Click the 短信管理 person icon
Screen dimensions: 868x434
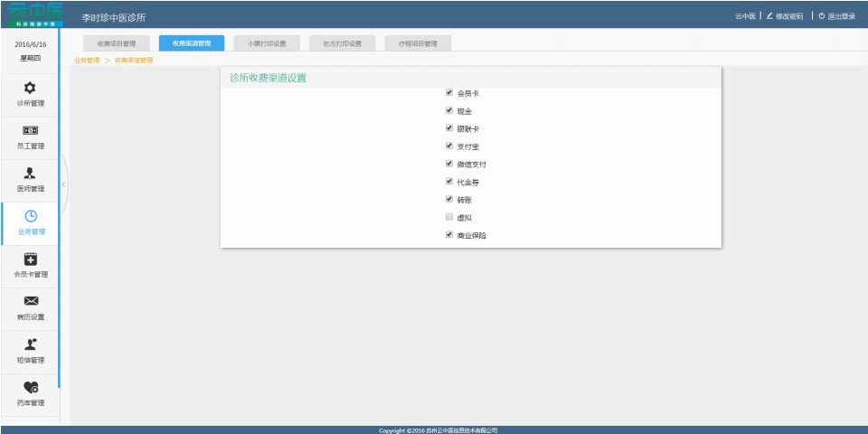30,344
